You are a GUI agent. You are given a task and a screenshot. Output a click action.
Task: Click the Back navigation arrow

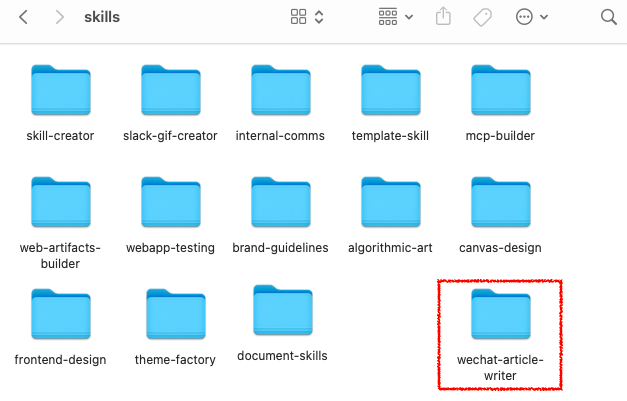24,17
